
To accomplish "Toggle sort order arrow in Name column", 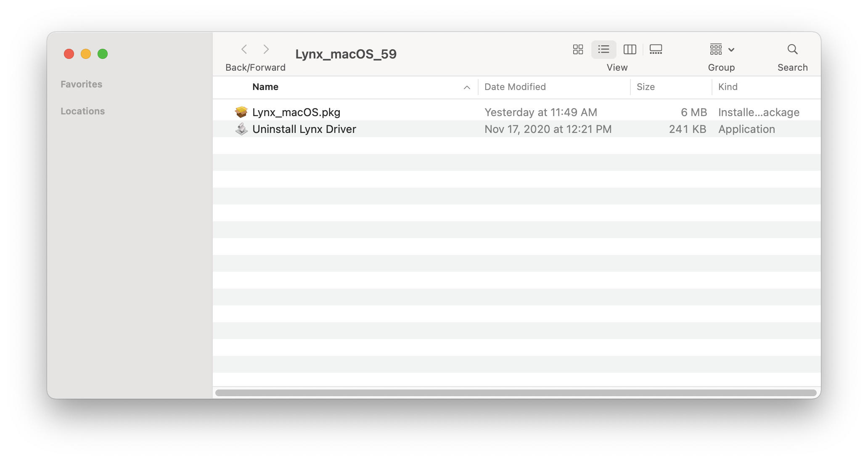I will click(x=467, y=87).
